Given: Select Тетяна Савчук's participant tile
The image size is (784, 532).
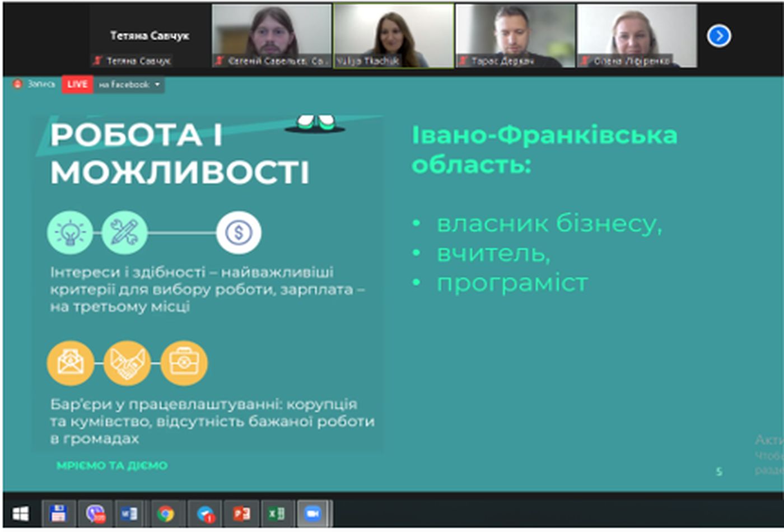Looking at the screenshot, I should pyautogui.click(x=149, y=36).
